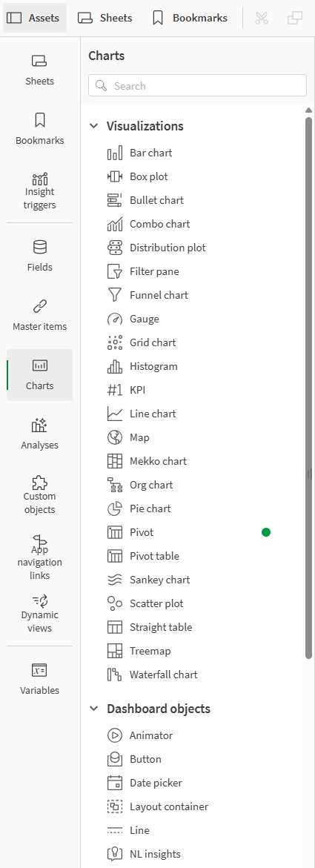Click the charts Search field
The image size is (315, 868).
coord(197,86)
